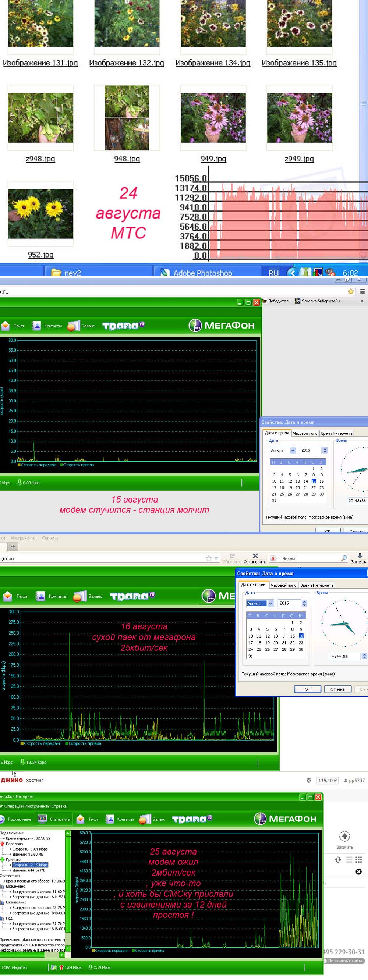
Task: Click the gray bookmark star in jino.ru address bar
Action: pyautogui.click(x=209, y=558)
